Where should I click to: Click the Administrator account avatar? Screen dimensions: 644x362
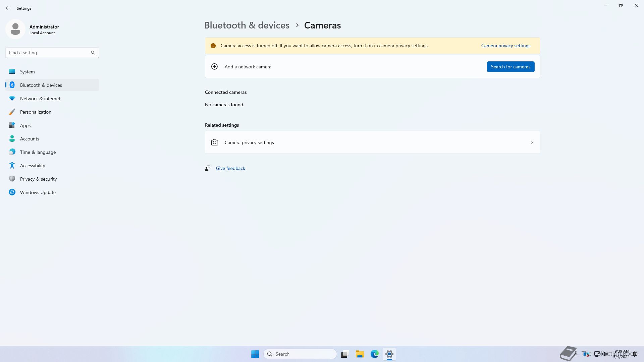[15, 29]
